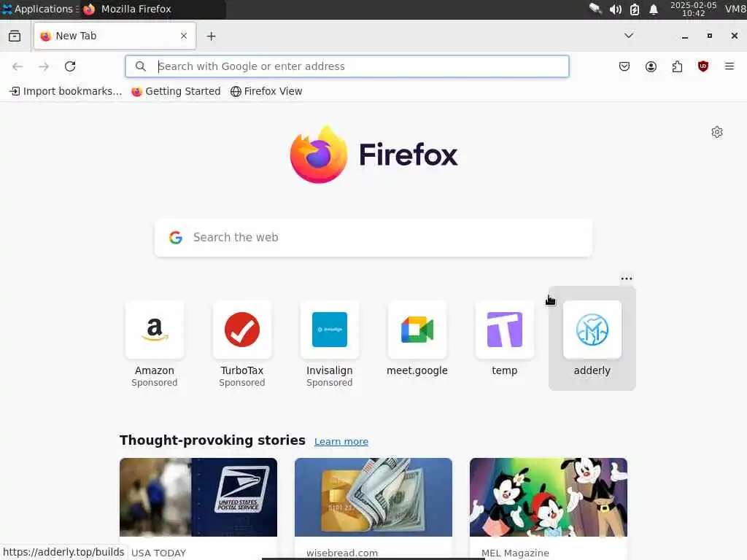
Task: Click the Google logo in the search box
Action: 176,237
